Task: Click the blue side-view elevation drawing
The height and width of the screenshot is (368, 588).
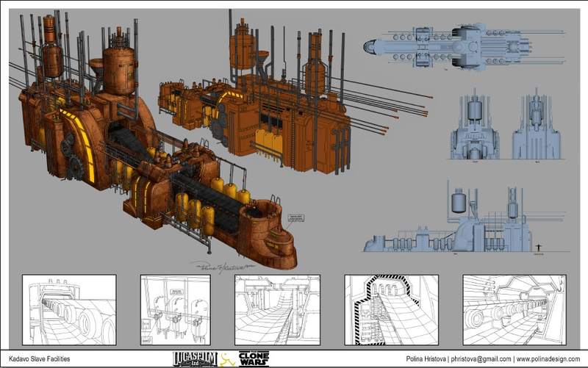Action: (x=465, y=217)
